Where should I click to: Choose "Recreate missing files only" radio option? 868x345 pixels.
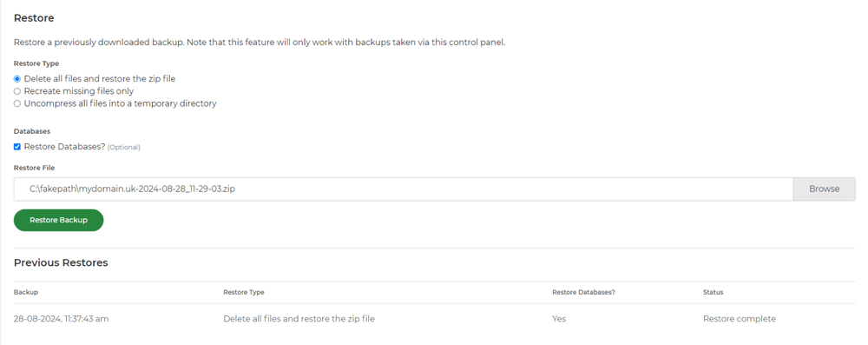(17, 91)
